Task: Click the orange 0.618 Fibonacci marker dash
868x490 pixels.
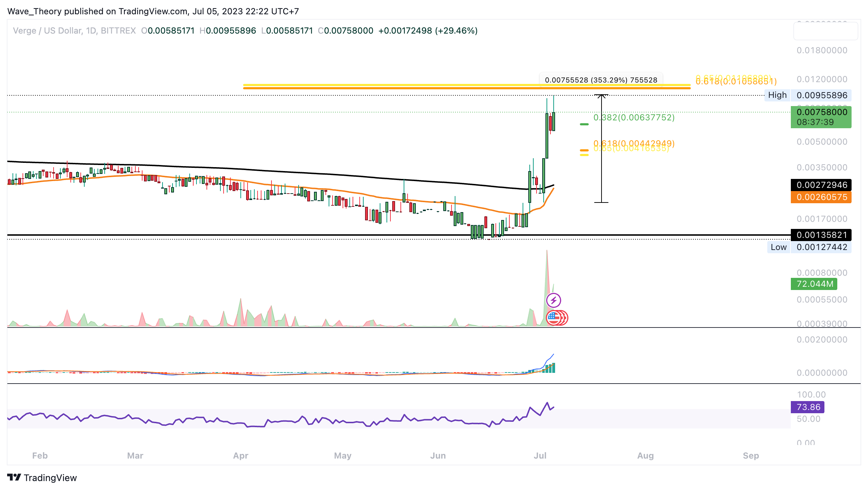Action: [x=584, y=150]
